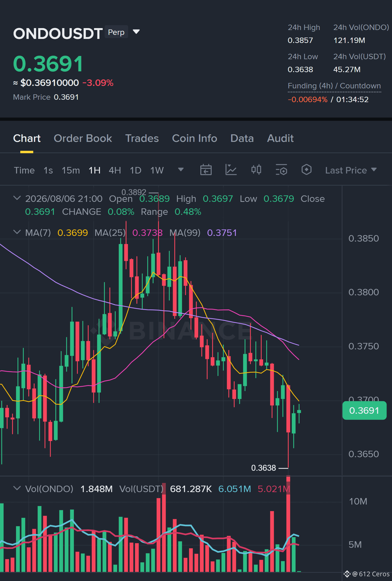Image resolution: width=392 pixels, height=581 pixels.
Task: Collapse the candle OHLC info row
Action: coord(17,198)
